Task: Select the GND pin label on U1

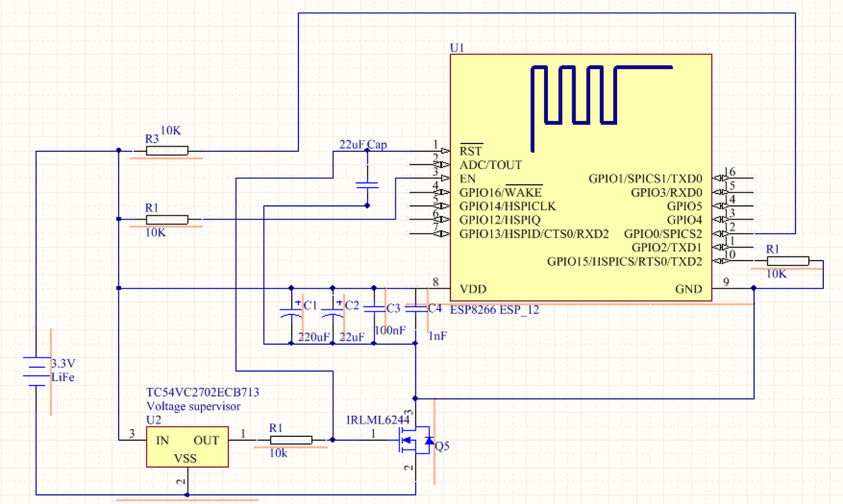Action: [x=689, y=289]
